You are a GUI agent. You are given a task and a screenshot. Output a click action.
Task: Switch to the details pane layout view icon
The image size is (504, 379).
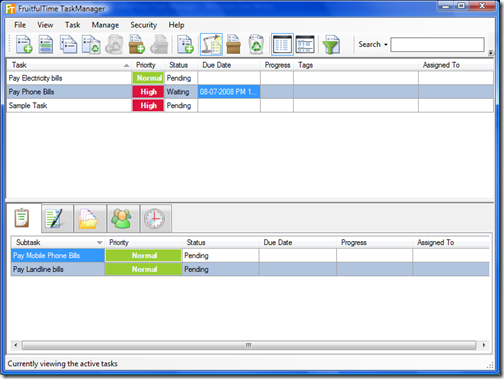tap(305, 44)
